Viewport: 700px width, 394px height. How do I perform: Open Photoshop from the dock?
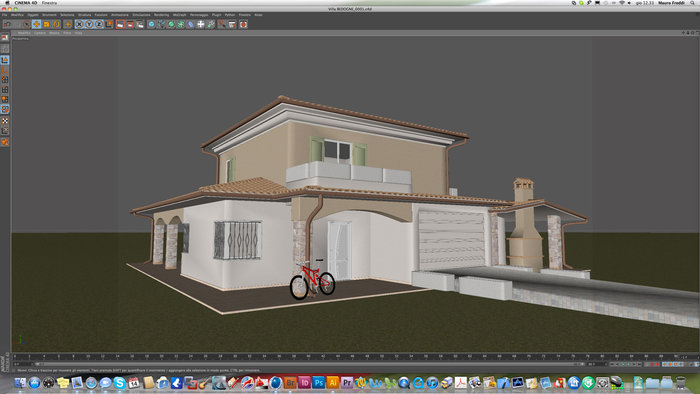[318, 382]
